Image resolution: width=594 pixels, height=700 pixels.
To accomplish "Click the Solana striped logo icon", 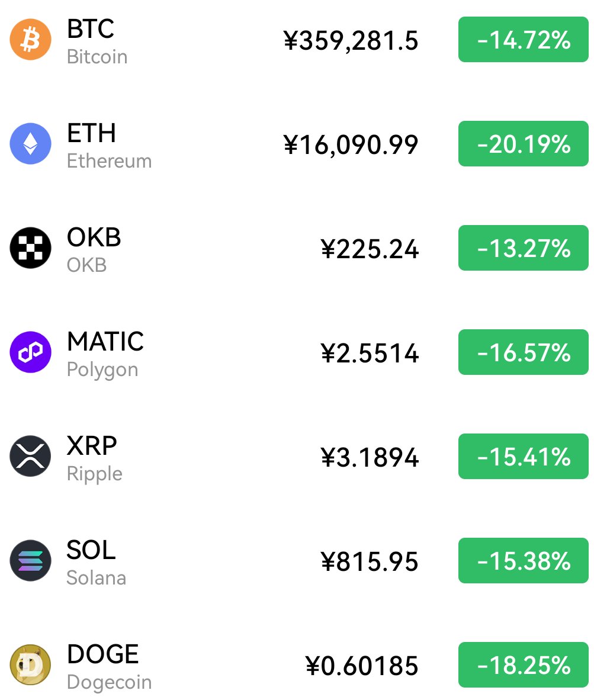I will (x=30, y=560).
